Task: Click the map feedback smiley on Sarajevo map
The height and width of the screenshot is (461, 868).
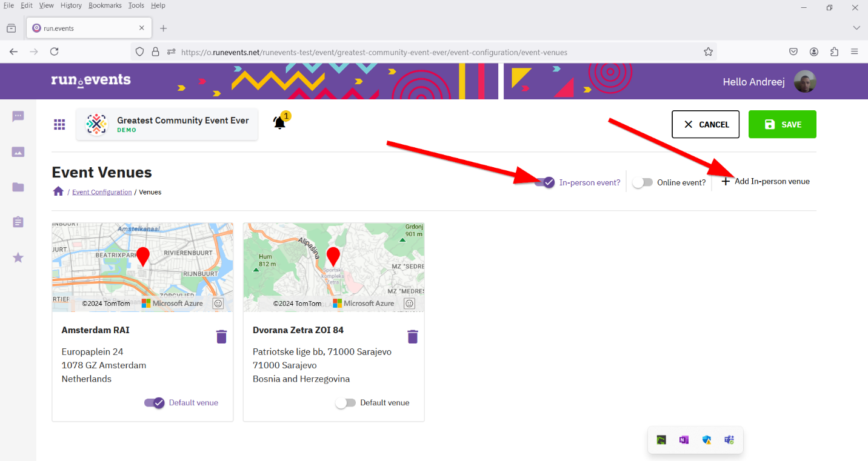Action: point(410,303)
